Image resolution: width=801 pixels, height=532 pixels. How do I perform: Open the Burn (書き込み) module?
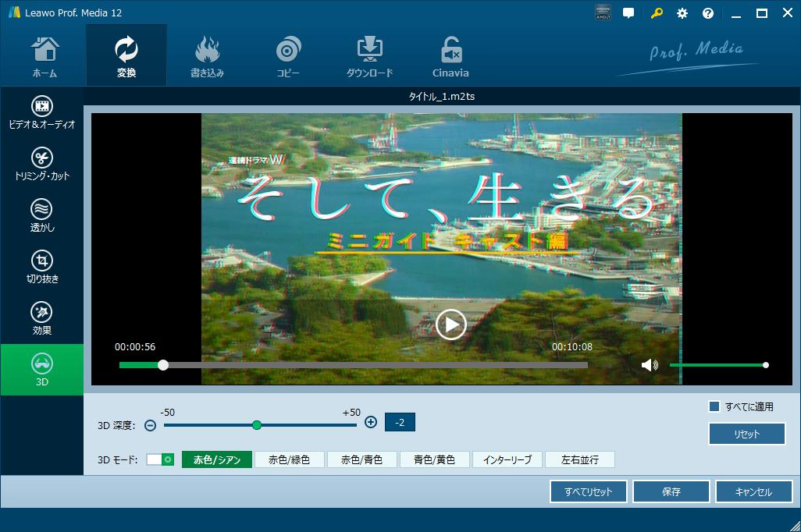click(207, 56)
